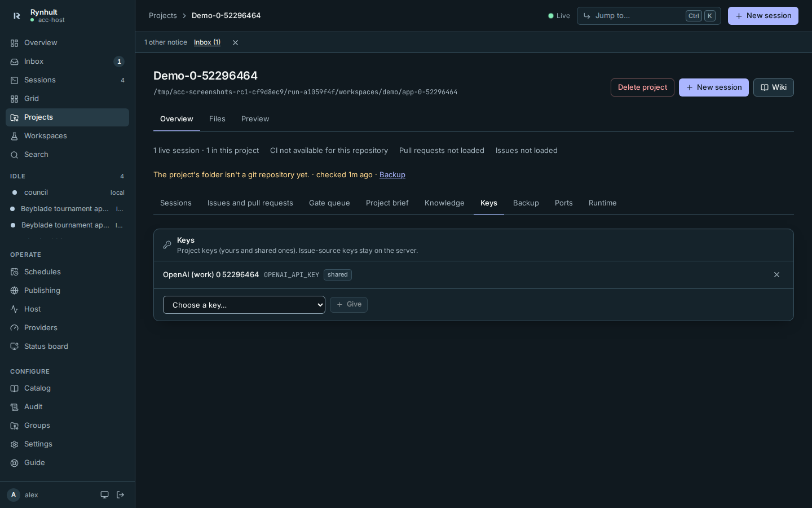Click the New session button beside Delete project
This screenshot has height=508, width=812.
click(714, 87)
